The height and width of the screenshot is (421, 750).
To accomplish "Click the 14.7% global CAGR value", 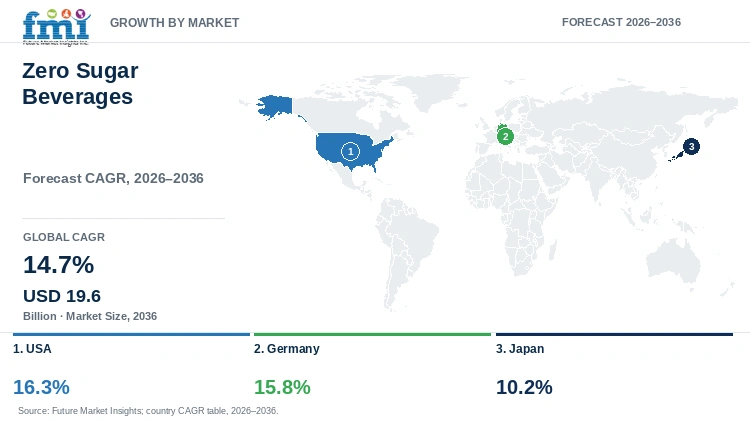I will [x=58, y=265].
